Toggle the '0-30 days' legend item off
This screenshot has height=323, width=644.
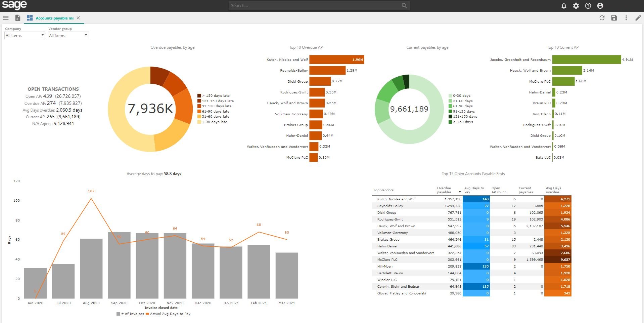pyautogui.click(x=461, y=95)
